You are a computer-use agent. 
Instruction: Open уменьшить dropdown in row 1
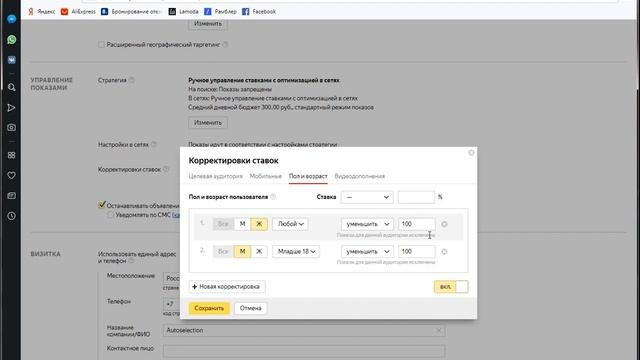367,224
